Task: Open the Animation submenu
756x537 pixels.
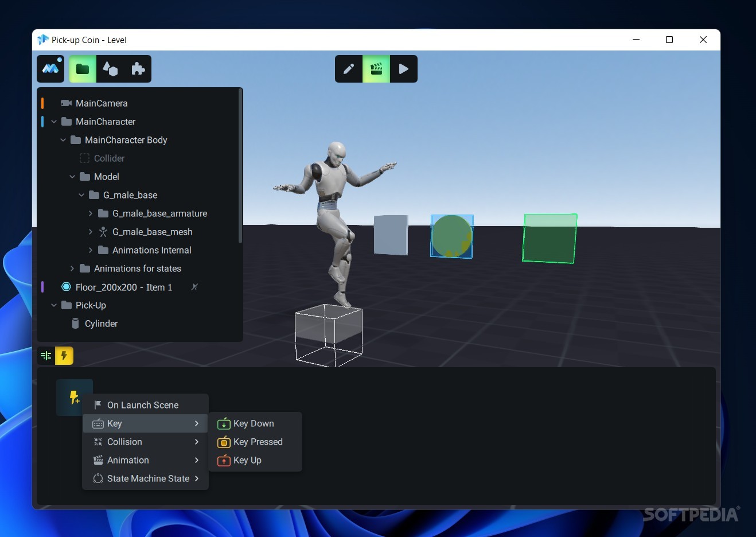Action: [145, 460]
